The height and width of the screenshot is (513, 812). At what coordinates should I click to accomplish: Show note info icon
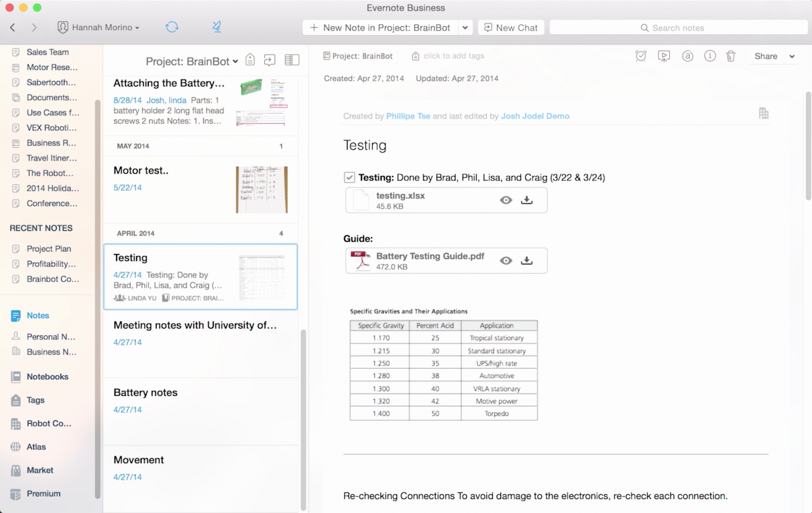710,56
